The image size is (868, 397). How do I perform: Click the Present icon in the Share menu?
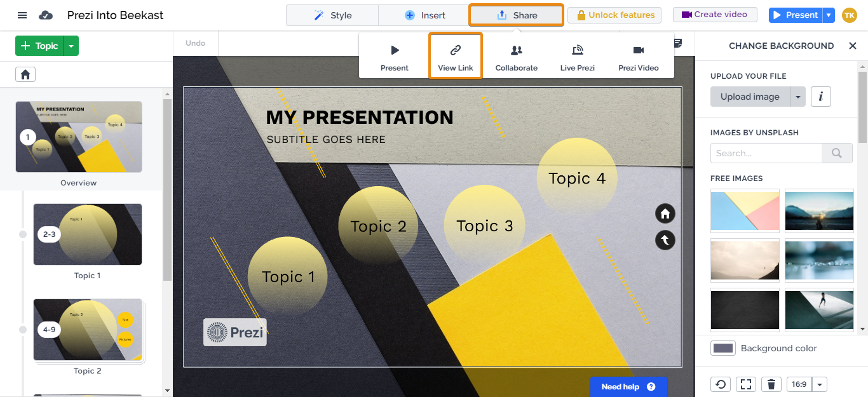click(x=394, y=56)
